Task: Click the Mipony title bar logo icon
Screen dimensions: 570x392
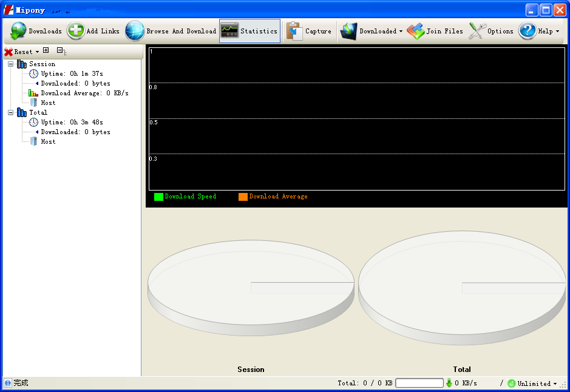Action: tap(8, 10)
